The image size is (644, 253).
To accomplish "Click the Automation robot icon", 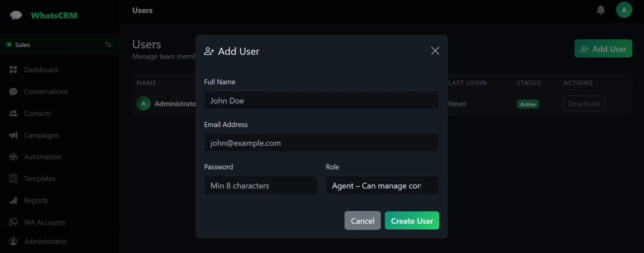I will pos(14,157).
